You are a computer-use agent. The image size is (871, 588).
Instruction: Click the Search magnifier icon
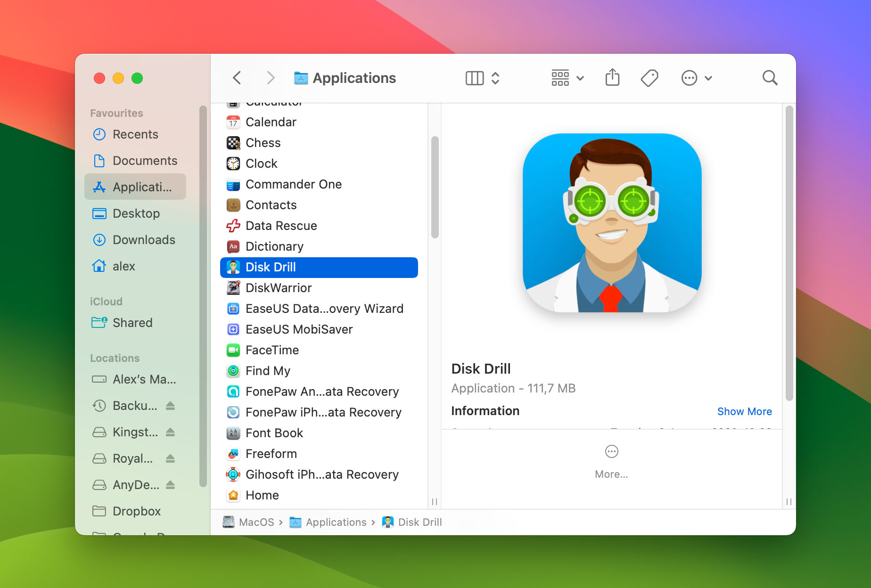[770, 78]
